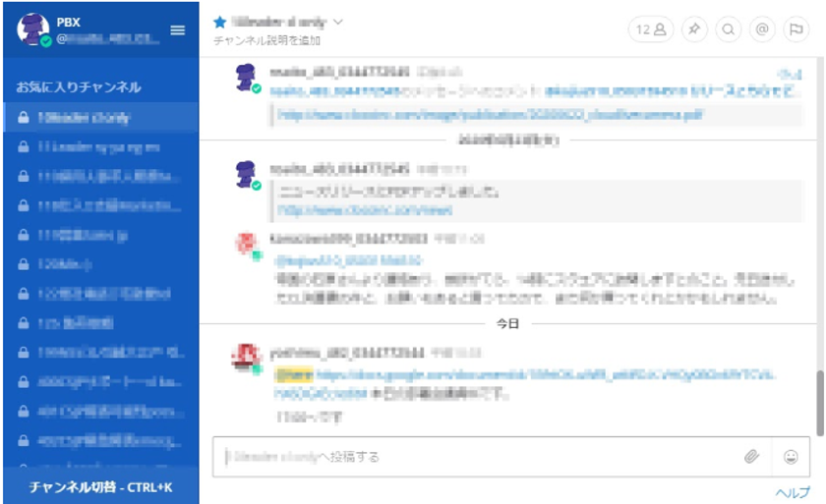The height and width of the screenshot is (504, 826).
Task: Click lock icon of the highlighted channel
Action: (24, 117)
